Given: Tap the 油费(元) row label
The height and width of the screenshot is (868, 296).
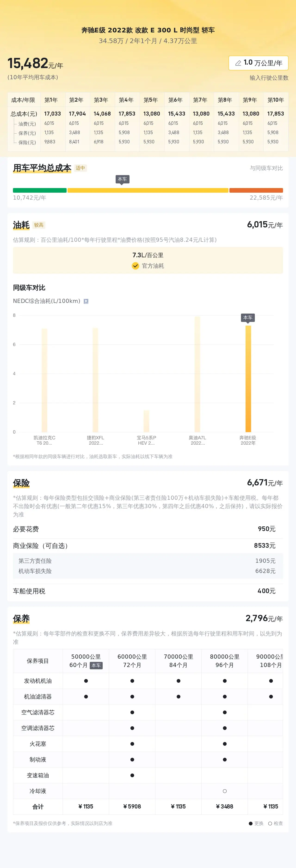Looking at the screenshot, I should [x=27, y=124].
